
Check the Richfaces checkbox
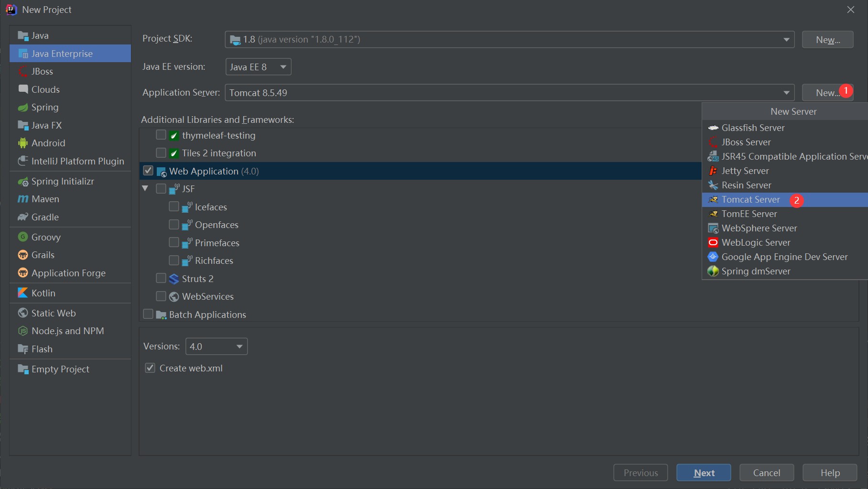click(174, 261)
